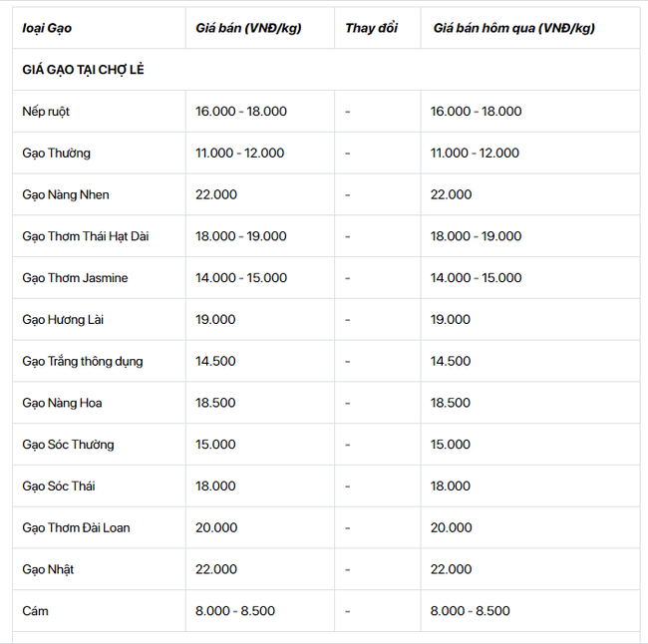The height and width of the screenshot is (644, 648).
Task: Select the 'GIÁ GẠO TẠI CHỢ LẺ' section row
Action: tap(326, 70)
